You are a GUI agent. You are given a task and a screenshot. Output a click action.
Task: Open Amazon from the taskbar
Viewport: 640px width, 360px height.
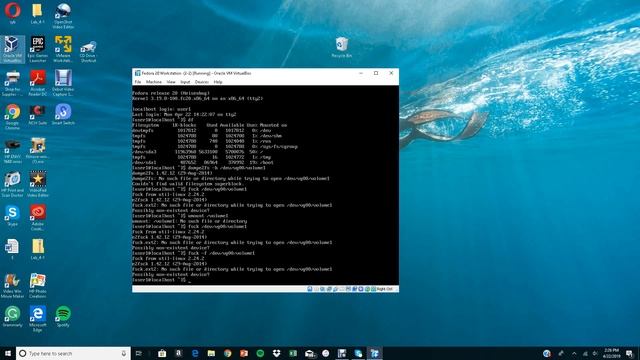click(178, 353)
